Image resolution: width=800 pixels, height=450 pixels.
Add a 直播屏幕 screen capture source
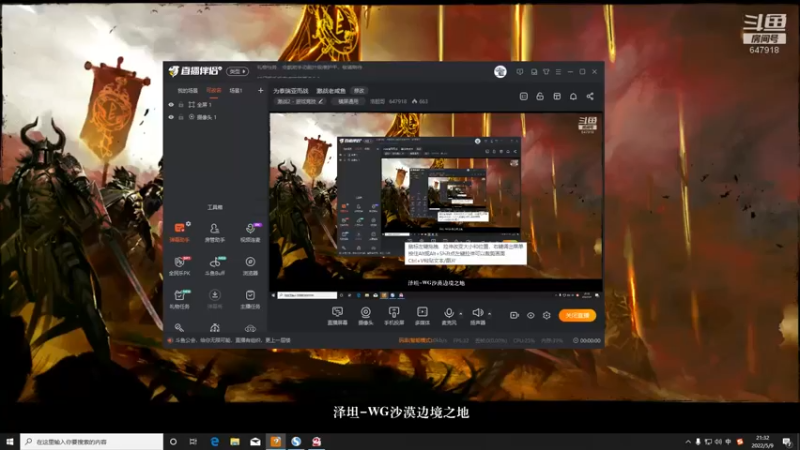pos(337,315)
